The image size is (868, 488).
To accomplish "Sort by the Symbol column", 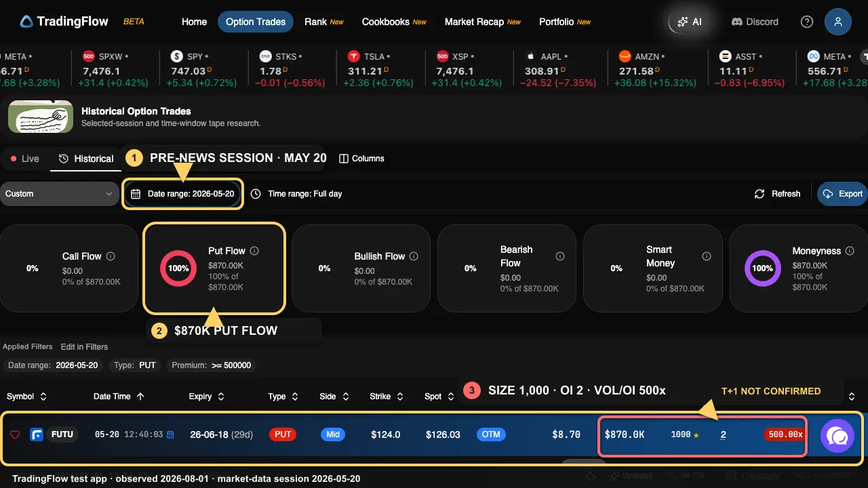I will pyautogui.click(x=26, y=396).
